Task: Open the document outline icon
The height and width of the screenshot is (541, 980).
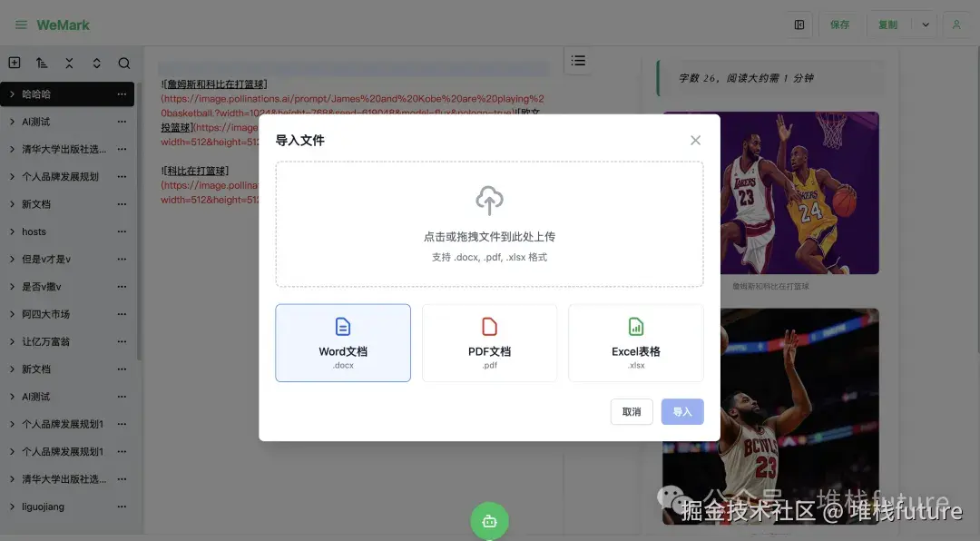Action: coord(578,60)
